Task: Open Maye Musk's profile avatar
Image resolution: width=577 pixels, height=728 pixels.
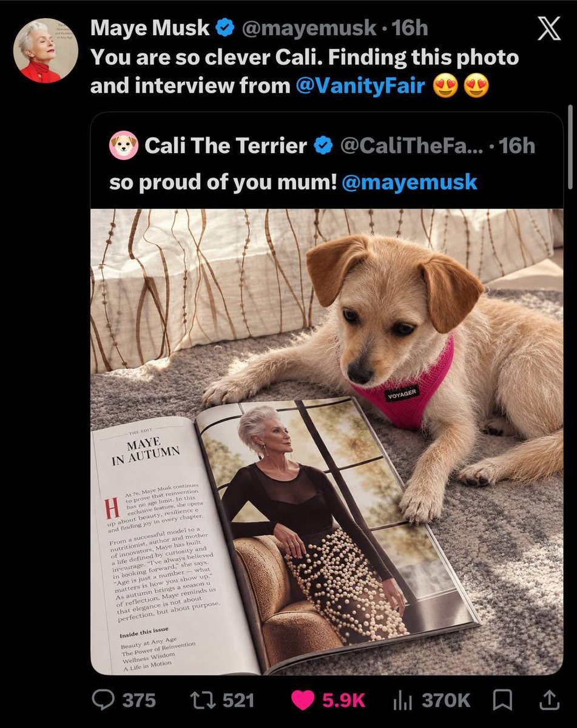Action: tap(46, 51)
